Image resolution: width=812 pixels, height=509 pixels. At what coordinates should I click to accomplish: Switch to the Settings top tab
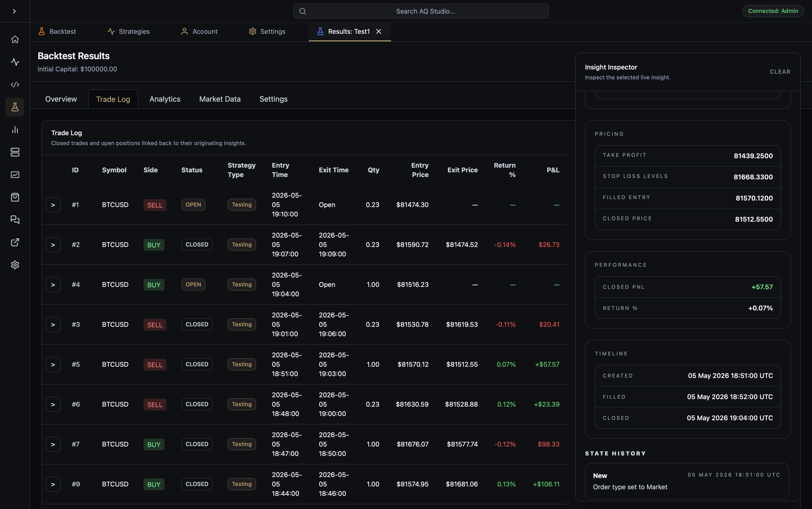267,32
